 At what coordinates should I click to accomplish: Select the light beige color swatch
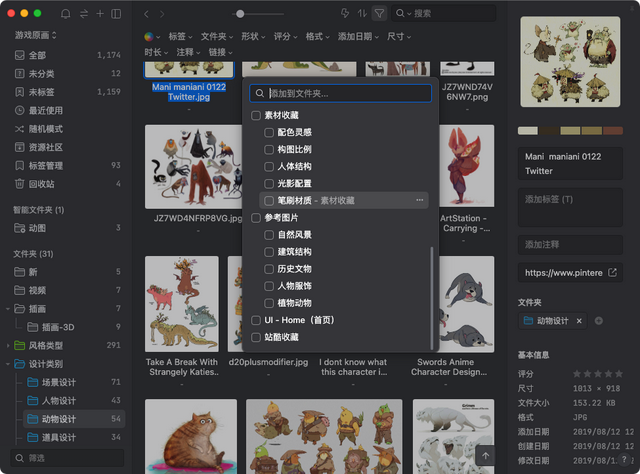click(528, 131)
